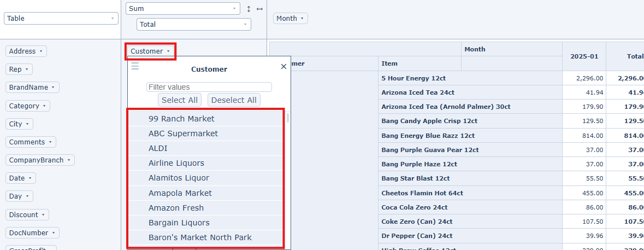Screen dimensions: 644x250
Task: Toggle Amazon Fresh customer value
Action: click(x=206, y=208)
